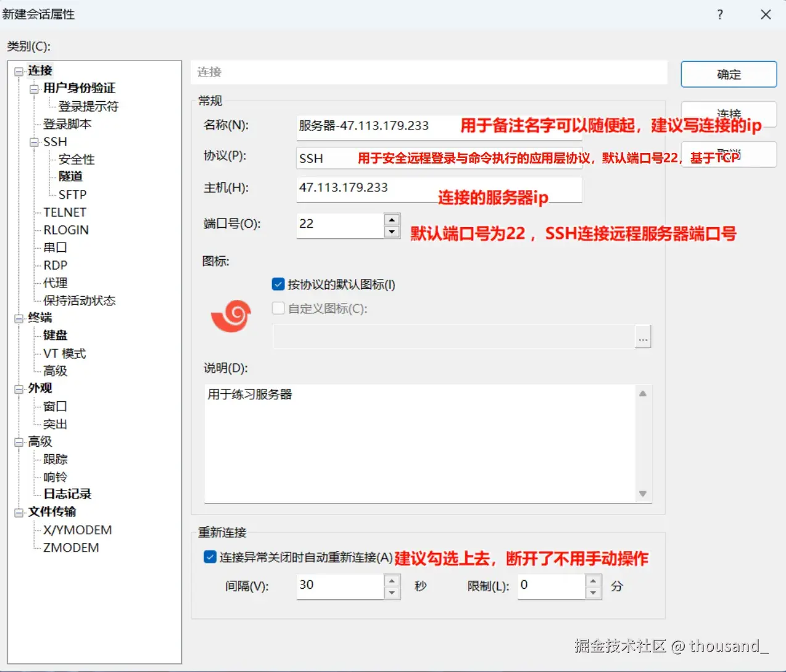Click the 连接 button under 确定
This screenshot has height=672, width=786.
[x=729, y=114]
